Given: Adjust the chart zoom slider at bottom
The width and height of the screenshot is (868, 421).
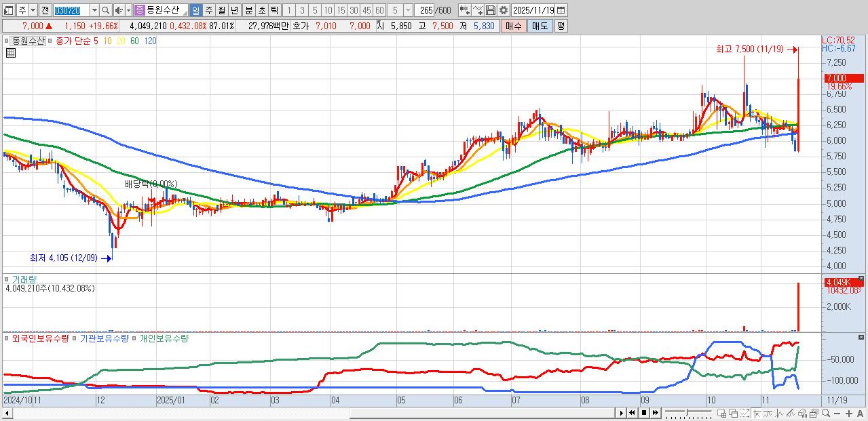Looking at the screenshot, I should (x=688, y=413).
